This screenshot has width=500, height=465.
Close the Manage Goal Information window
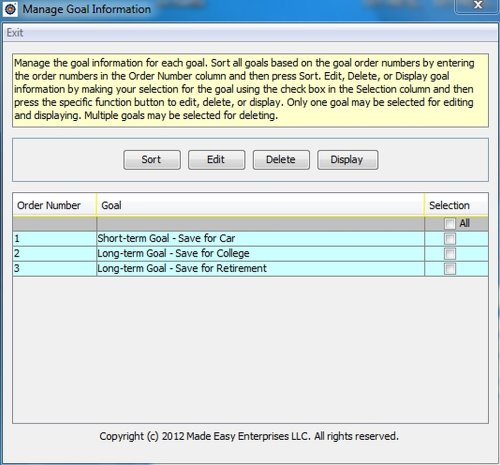tap(478, 5)
